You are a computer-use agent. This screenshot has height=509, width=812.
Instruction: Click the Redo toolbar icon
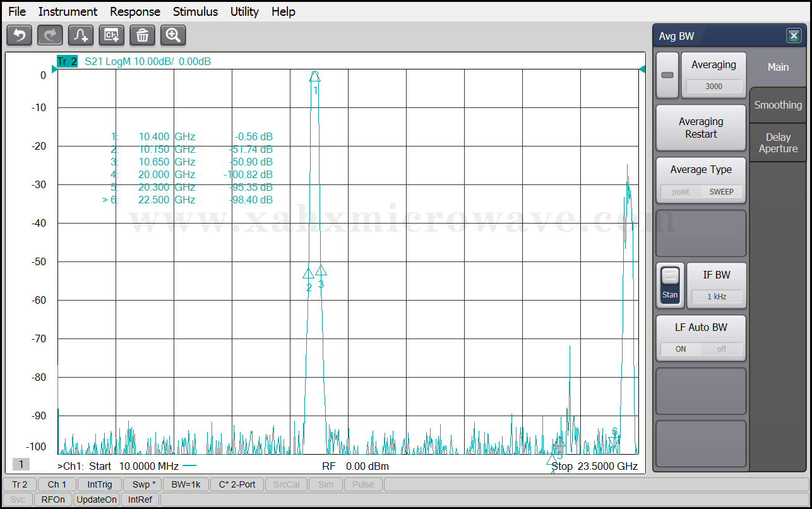click(x=50, y=35)
